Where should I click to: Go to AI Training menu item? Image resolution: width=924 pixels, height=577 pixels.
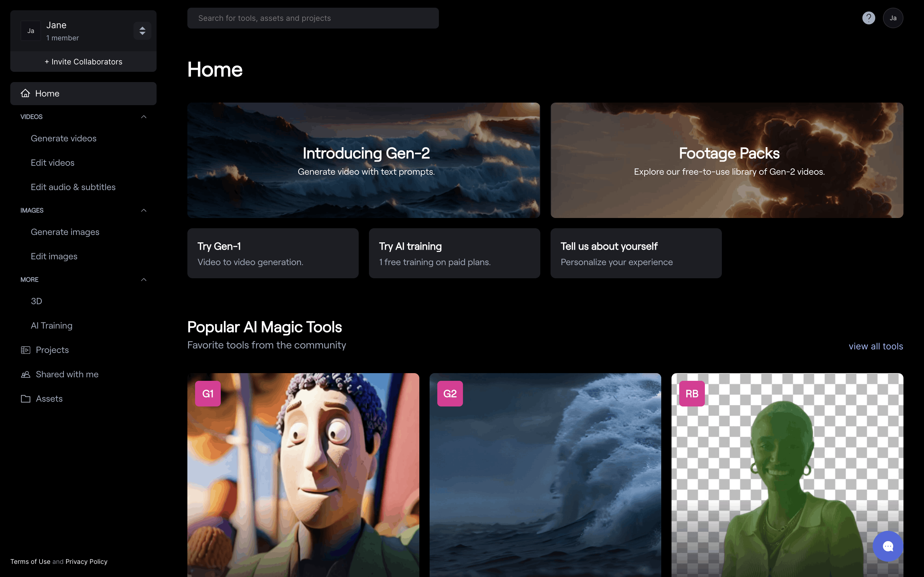(52, 325)
